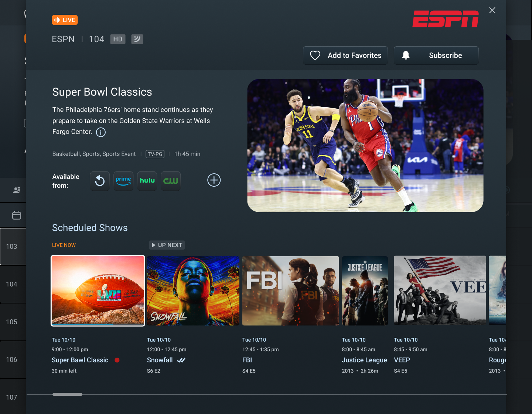
Task: Choose Prime Video as the source
Action: (123, 181)
